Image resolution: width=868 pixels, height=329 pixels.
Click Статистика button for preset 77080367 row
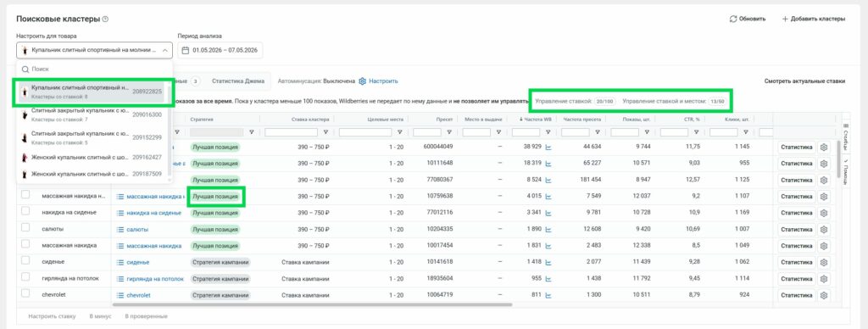[x=796, y=180]
